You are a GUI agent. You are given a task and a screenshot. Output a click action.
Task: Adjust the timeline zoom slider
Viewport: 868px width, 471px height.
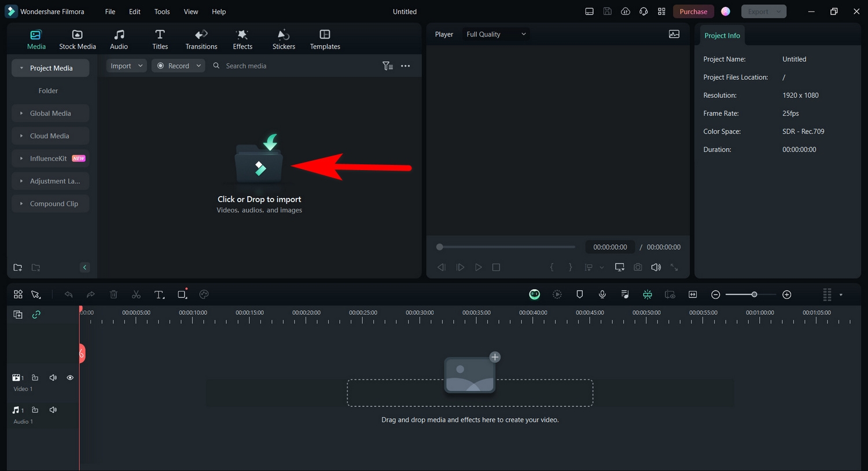click(753, 295)
